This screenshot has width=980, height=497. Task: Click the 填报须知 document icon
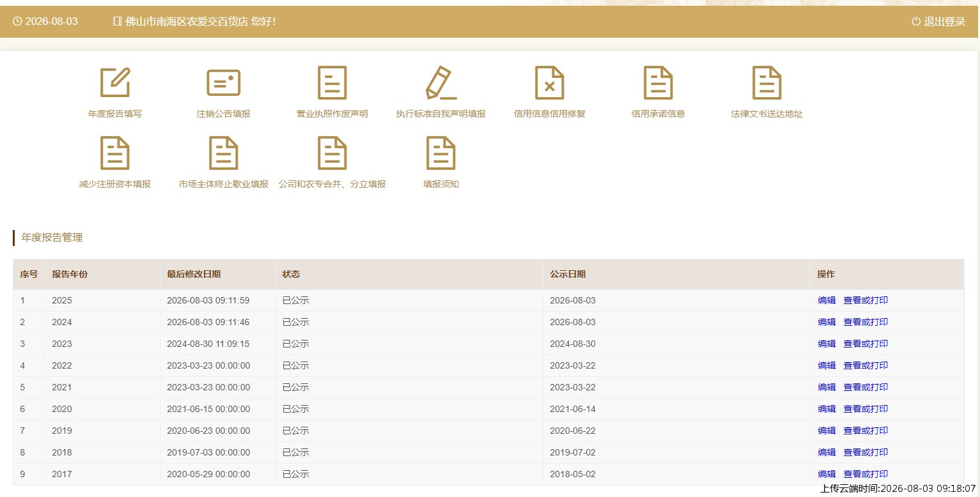coord(441,153)
